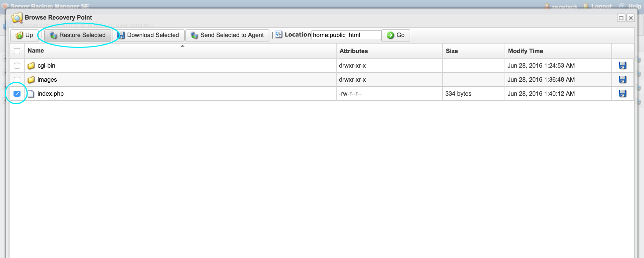Toggle the select-all header checkbox
644x258 pixels.
(x=17, y=51)
